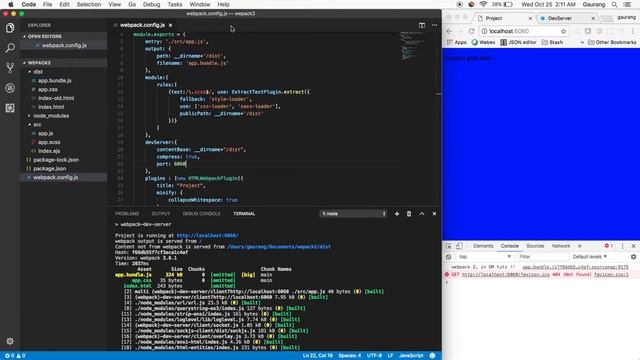Click the DevTools error count badge
Viewport: 640px width, 360px height.
click(609, 246)
